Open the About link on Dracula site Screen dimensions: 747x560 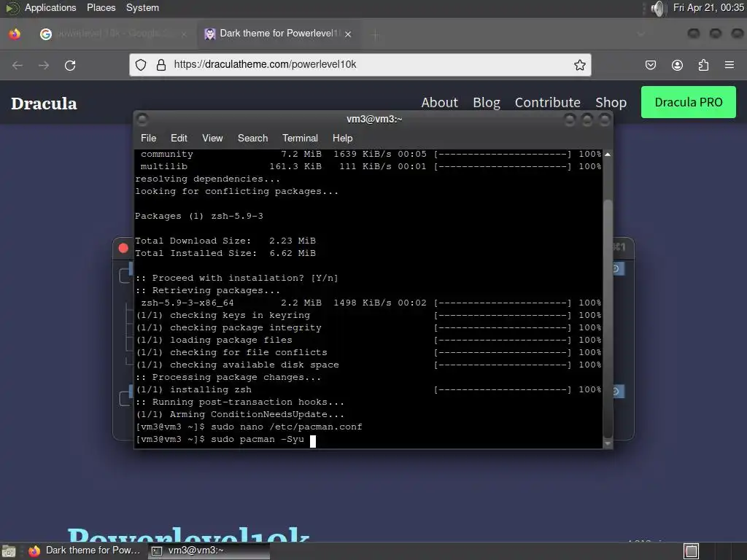click(439, 102)
